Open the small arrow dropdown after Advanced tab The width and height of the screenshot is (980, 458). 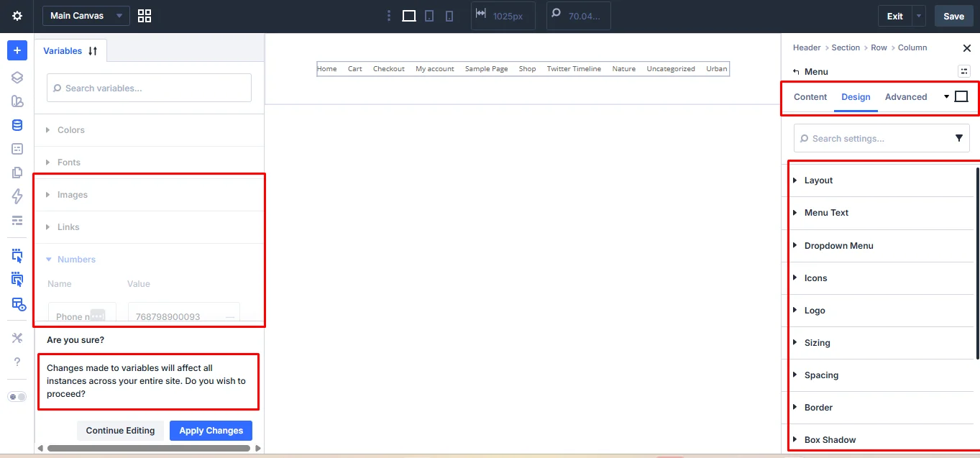point(946,96)
